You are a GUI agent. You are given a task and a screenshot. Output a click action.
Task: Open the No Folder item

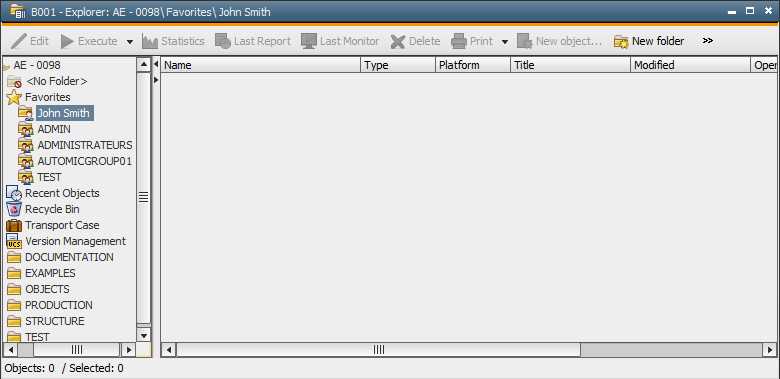tap(56, 81)
